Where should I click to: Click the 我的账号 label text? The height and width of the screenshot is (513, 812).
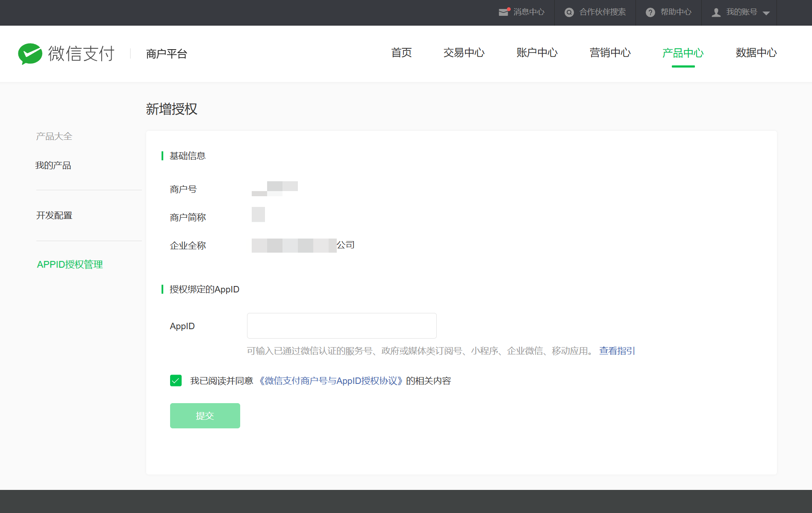click(742, 12)
